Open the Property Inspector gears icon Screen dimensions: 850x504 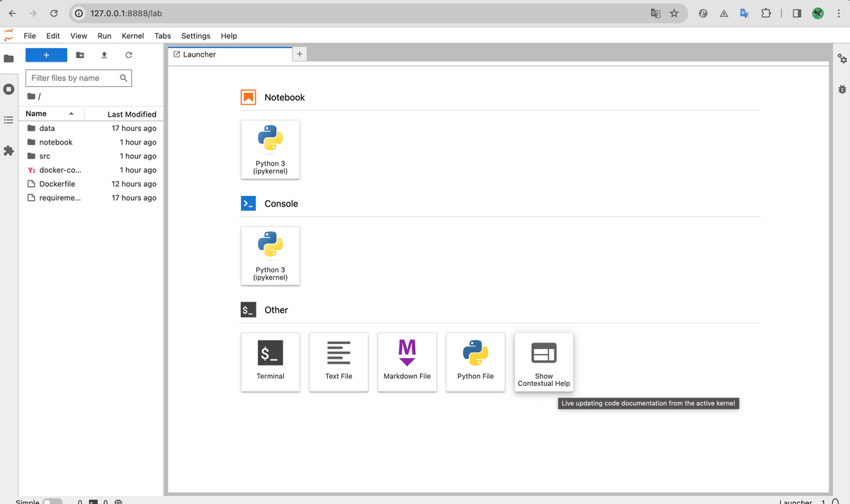pos(841,58)
